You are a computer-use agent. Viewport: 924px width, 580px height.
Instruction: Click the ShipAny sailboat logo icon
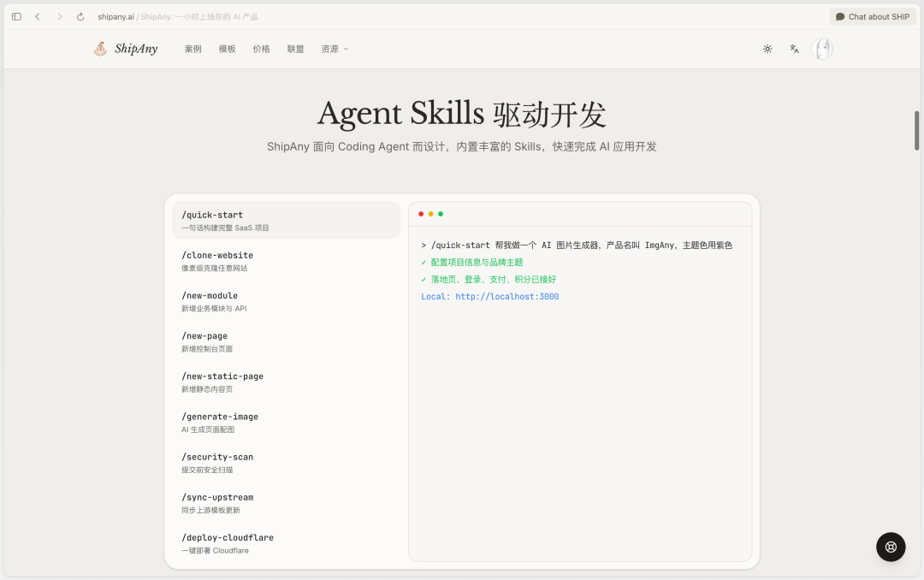pos(101,49)
